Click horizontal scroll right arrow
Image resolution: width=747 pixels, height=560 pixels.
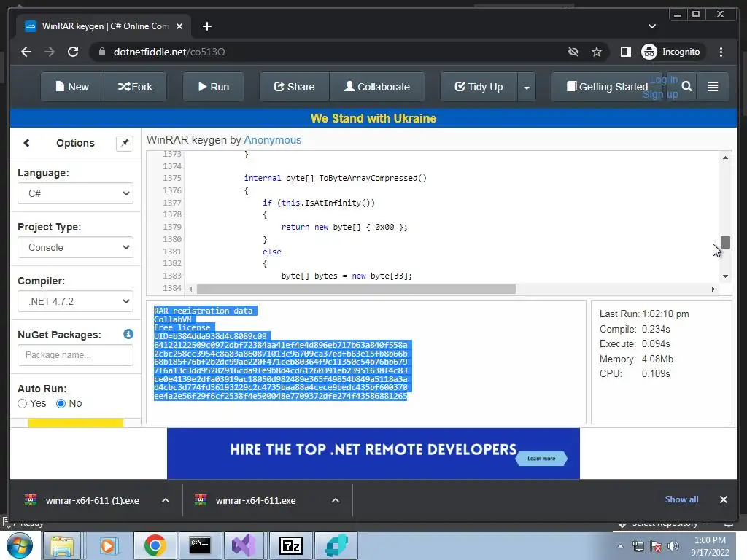click(713, 289)
